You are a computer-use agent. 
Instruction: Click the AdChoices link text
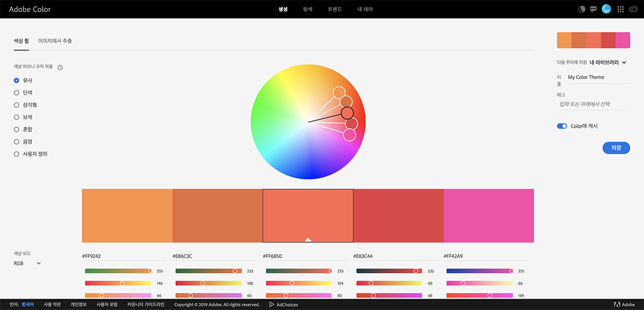(287, 305)
